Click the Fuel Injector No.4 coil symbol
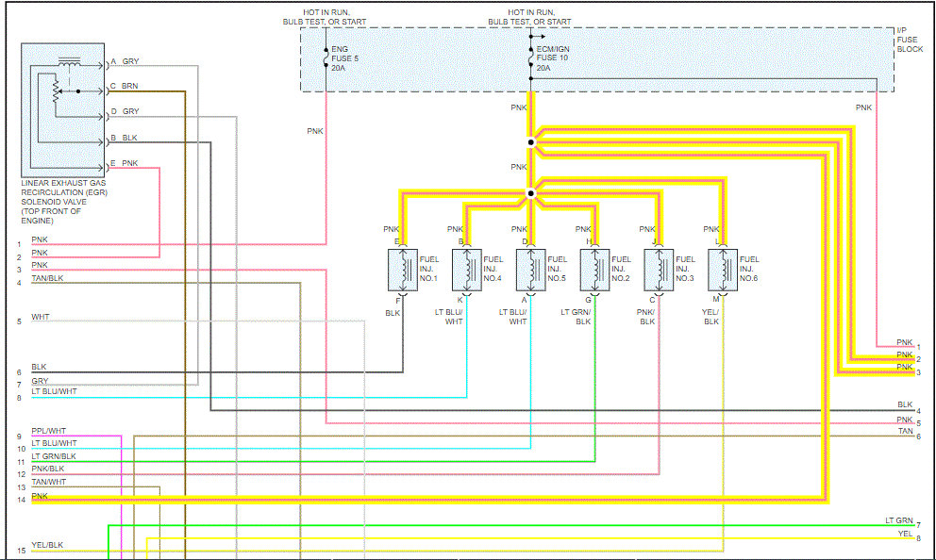The height and width of the screenshot is (560, 936). [467, 270]
